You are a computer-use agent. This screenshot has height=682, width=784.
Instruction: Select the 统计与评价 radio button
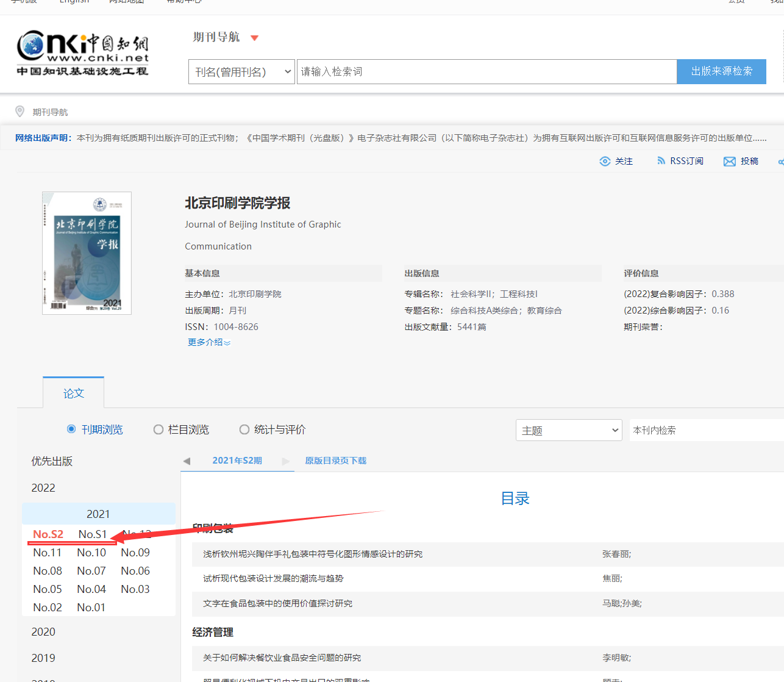(x=244, y=429)
